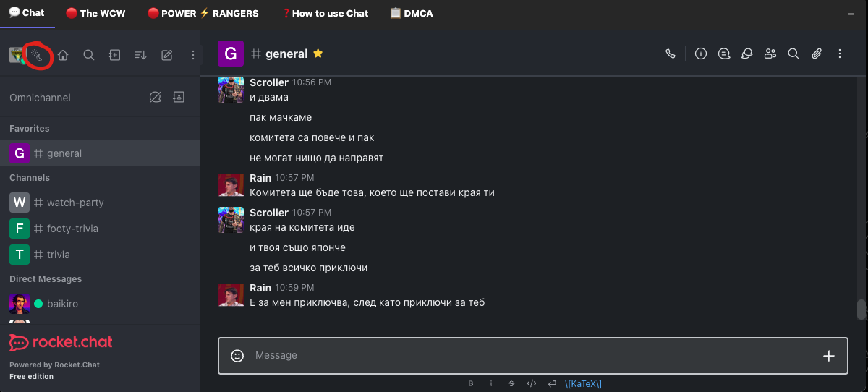Open the emoji picker in message box

pos(237,355)
